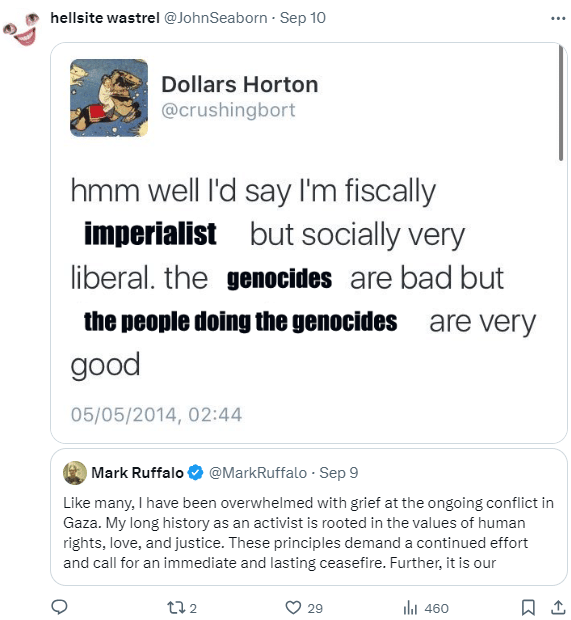This screenshot has height=620, width=571.
Task: Open the Sep 10 tweet timestamp
Action: 303,18
